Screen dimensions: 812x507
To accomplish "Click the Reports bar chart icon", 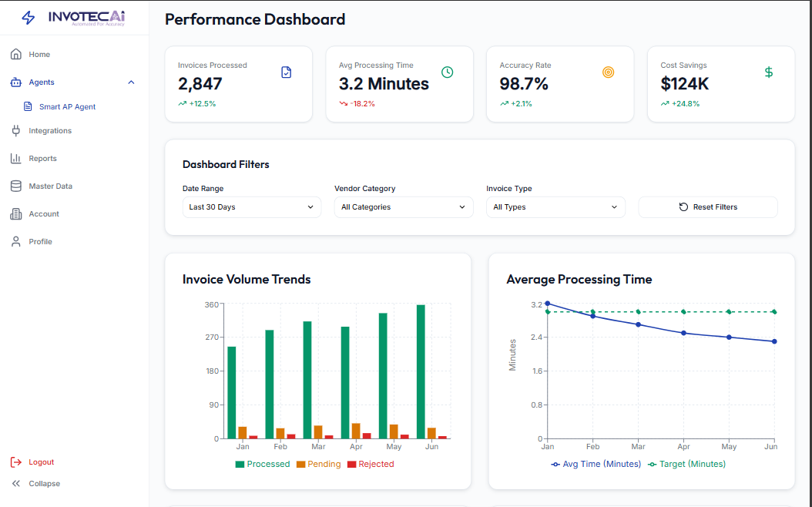I will 15,159.
